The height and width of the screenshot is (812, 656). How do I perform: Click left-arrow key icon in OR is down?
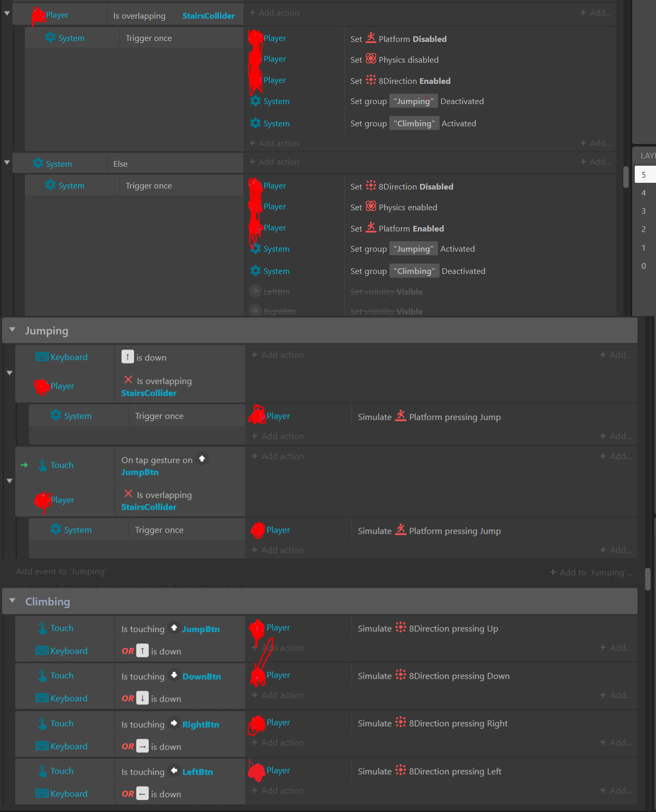142,793
